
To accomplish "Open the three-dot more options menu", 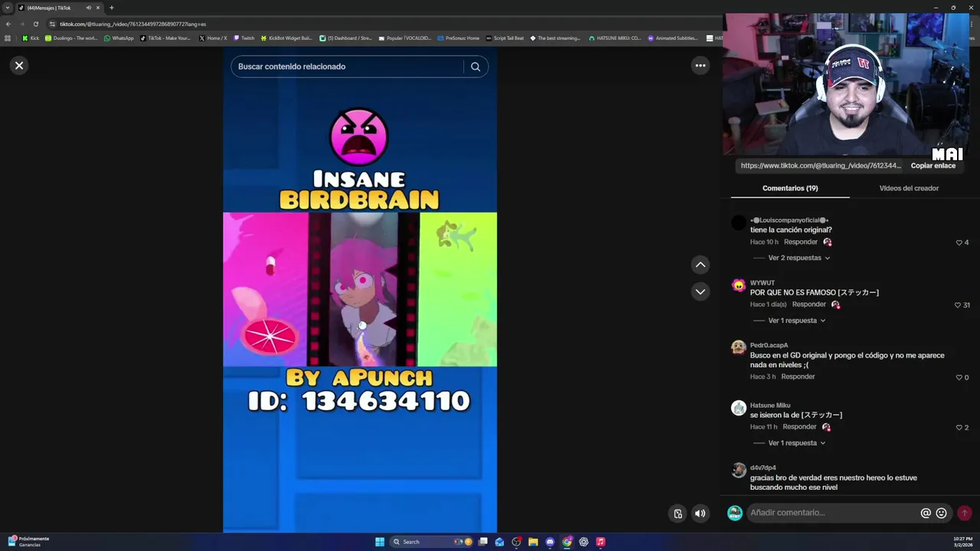I will 700,66.
